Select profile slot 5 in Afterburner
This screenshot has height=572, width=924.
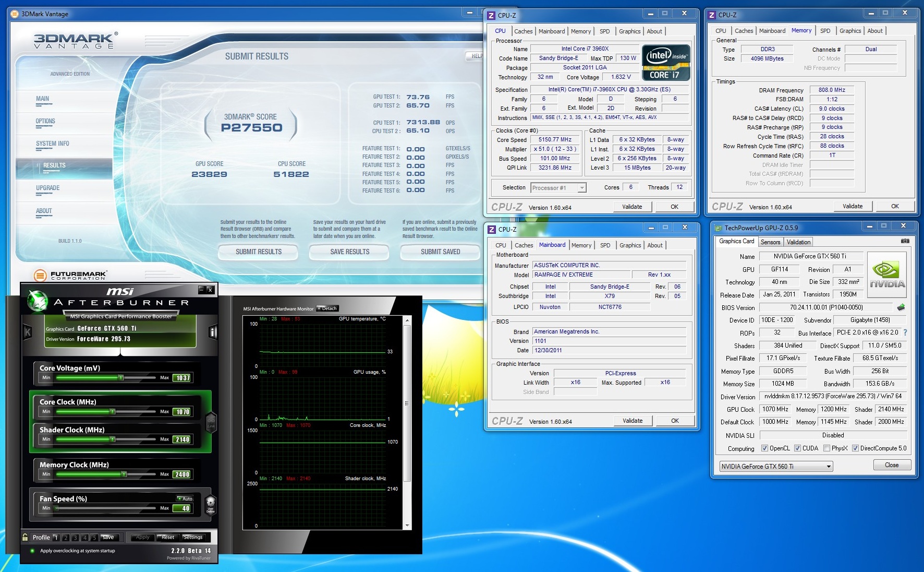click(94, 537)
